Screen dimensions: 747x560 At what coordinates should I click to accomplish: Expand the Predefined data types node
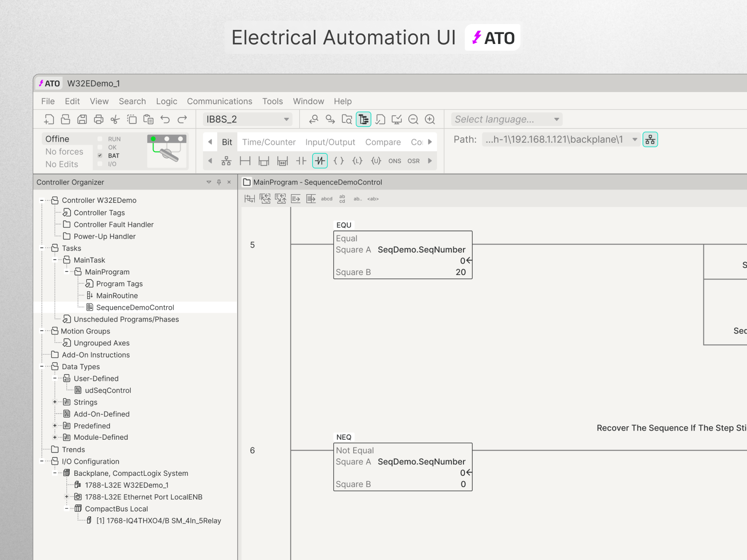[x=54, y=426]
